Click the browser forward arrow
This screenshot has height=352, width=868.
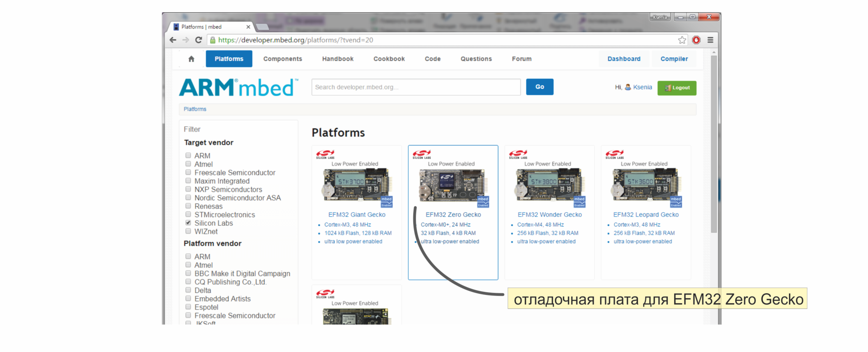[x=186, y=40]
